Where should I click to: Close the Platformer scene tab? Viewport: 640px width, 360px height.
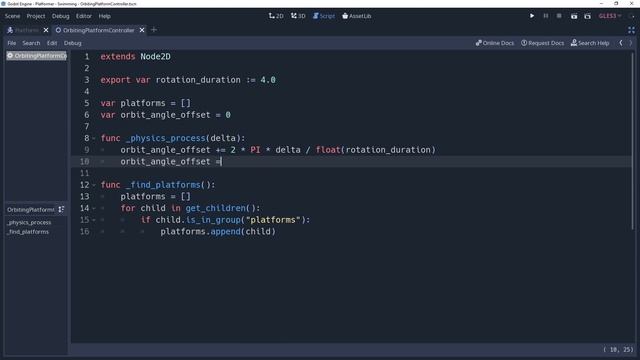click(46, 30)
